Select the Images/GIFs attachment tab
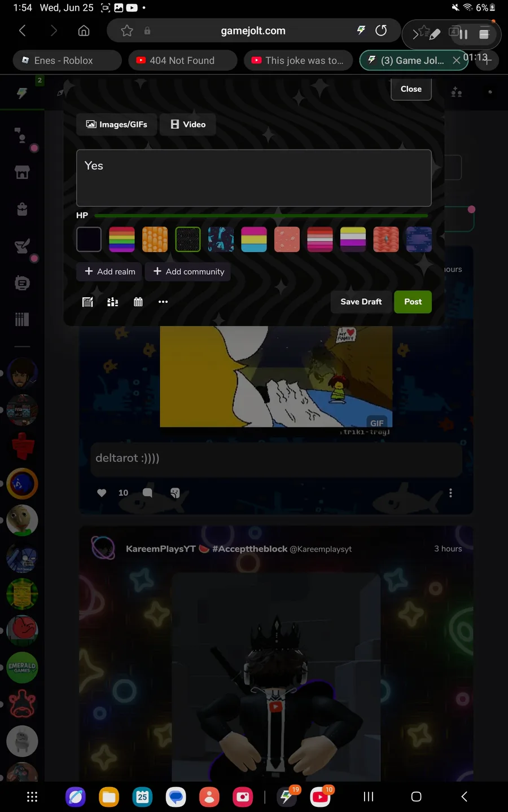508x812 pixels. pos(117,125)
